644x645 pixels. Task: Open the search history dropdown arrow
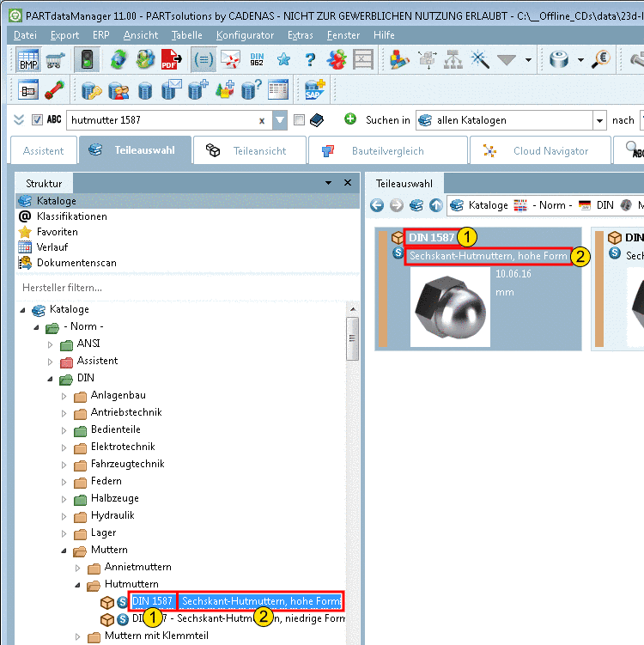(x=280, y=120)
